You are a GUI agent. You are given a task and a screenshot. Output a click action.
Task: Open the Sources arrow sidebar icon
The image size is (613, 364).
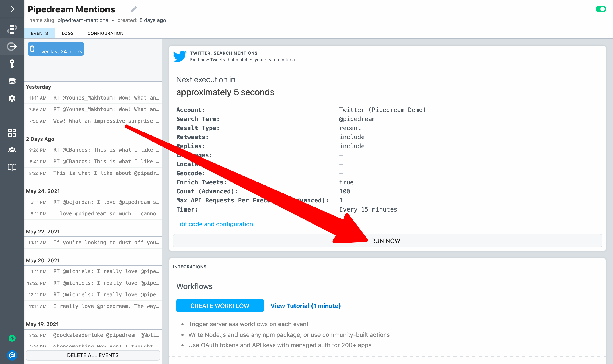tap(12, 46)
